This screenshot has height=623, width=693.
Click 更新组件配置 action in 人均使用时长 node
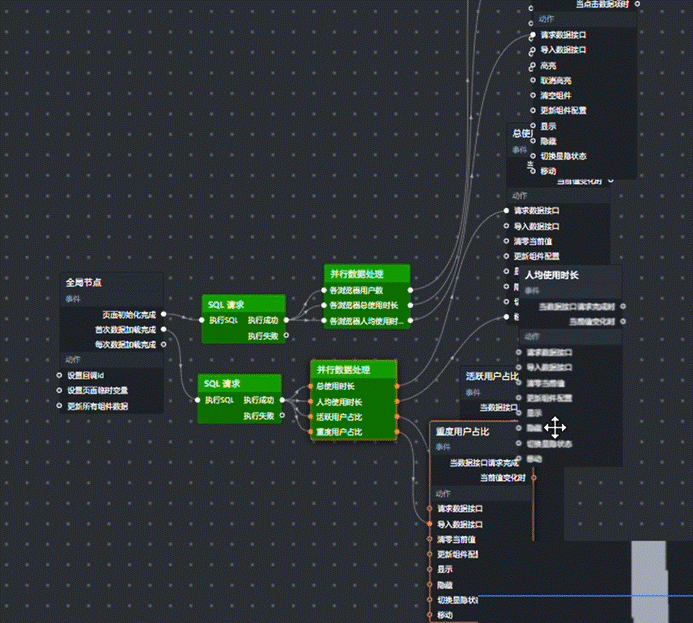tap(549, 398)
